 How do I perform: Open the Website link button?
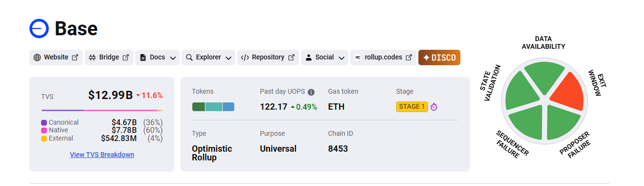(56, 57)
